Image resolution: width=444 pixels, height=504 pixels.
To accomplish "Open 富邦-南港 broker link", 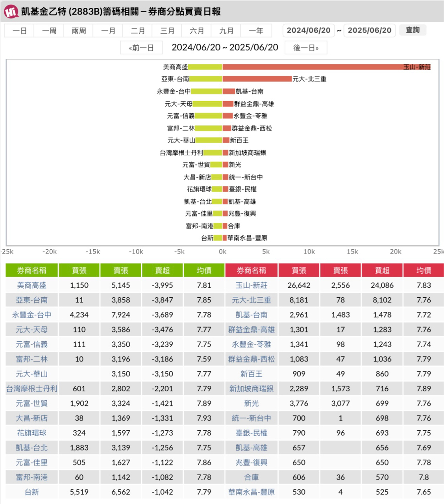I will 31,477.
